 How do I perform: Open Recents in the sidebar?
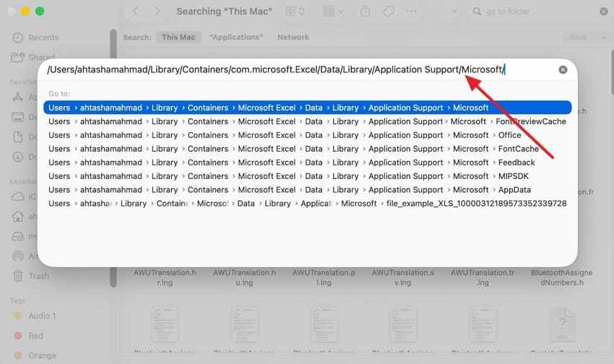(x=35, y=38)
